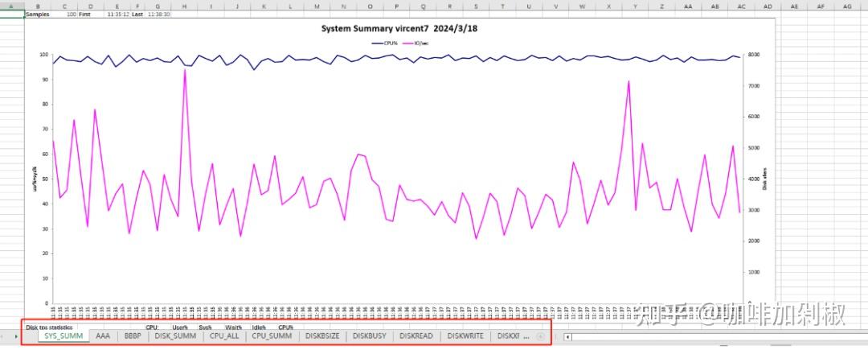Select cell with time 11:38:30
Viewport: 868px width, 350px height.
pyautogui.click(x=158, y=14)
